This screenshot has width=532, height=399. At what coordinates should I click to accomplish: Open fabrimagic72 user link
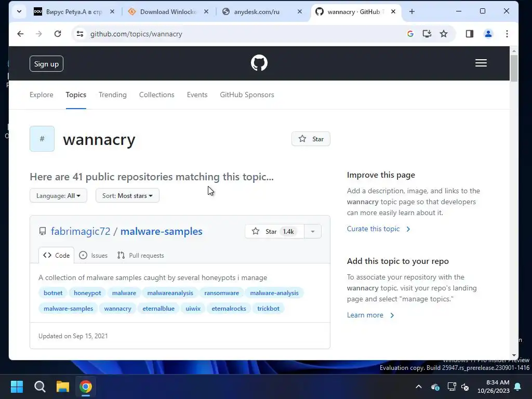point(81,231)
